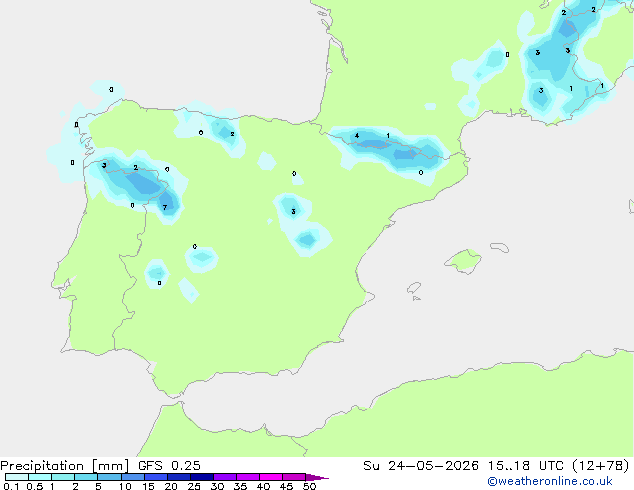The image size is (634, 490).
Task: Click the 0.5–1 mm legend swatch
Action: [40, 477]
